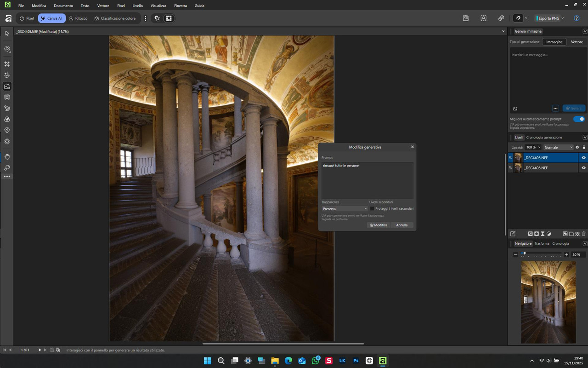Click the hourglass live filter icon

click(x=543, y=234)
